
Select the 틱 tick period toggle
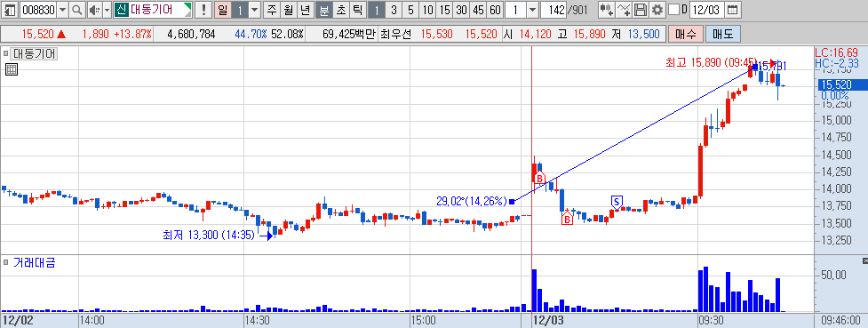pyautogui.click(x=358, y=10)
